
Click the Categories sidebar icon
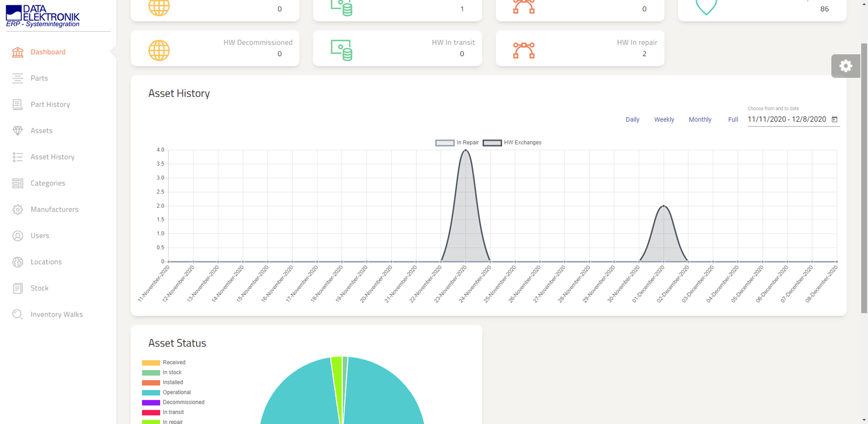tap(18, 183)
